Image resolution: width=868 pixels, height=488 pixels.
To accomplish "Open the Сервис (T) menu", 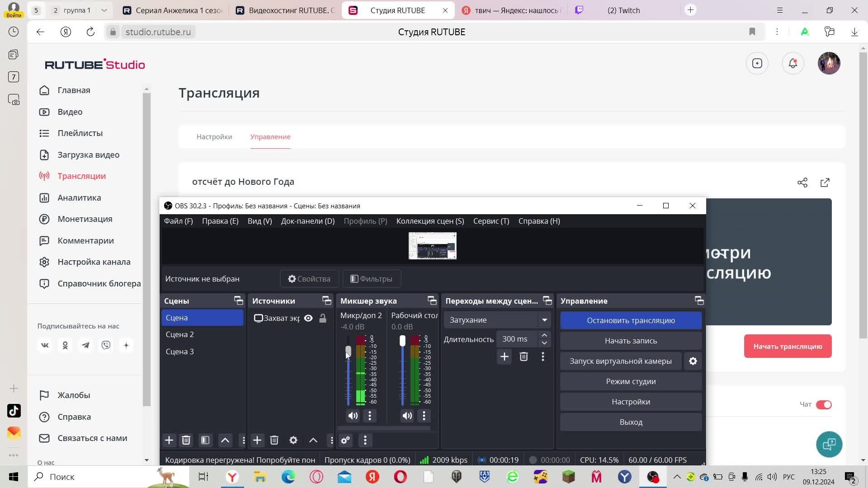I will 491,221.
